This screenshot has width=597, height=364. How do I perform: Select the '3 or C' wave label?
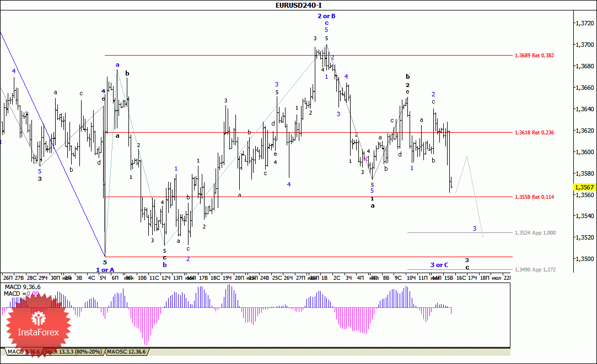(x=439, y=265)
